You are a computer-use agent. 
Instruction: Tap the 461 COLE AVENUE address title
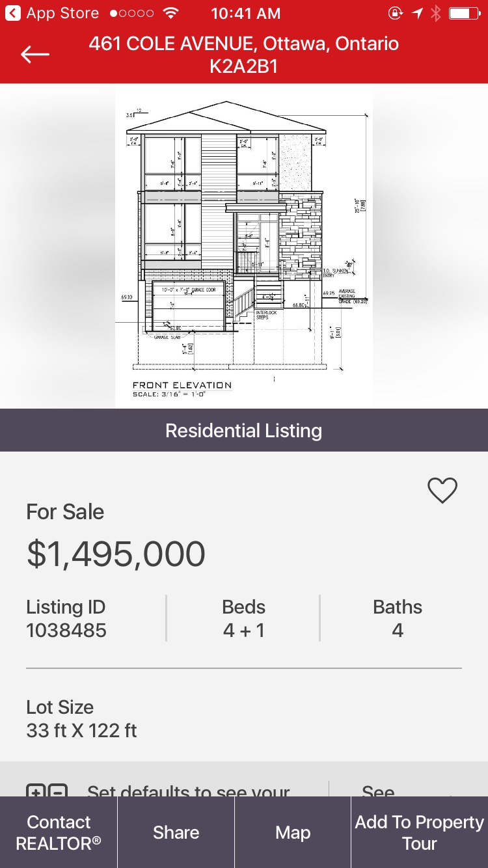click(244, 55)
